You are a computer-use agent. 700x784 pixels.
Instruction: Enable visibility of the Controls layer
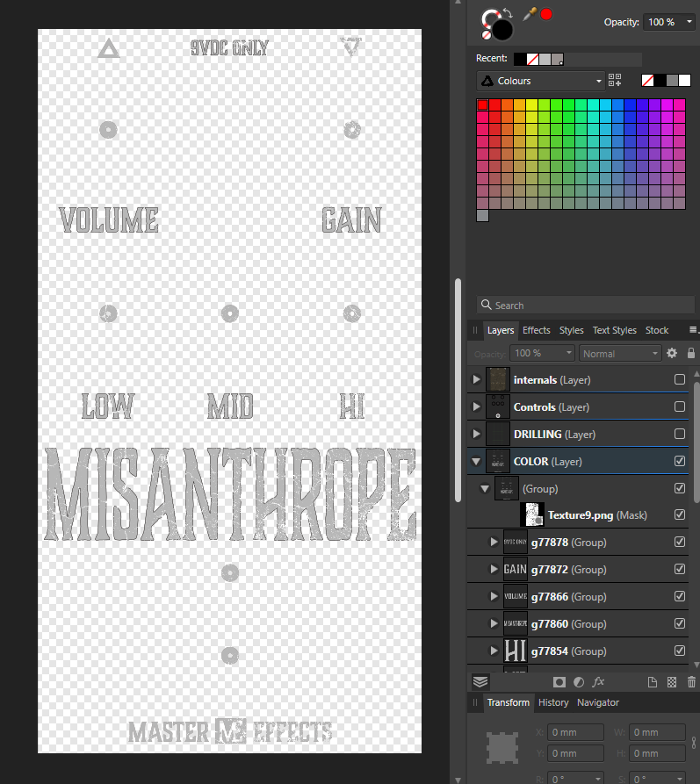point(679,407)
